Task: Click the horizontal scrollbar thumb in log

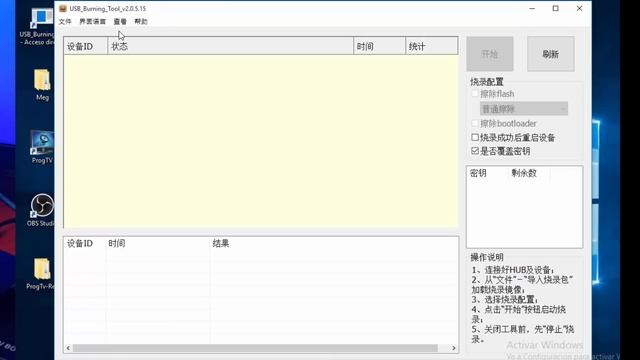Action: [255, 348]
